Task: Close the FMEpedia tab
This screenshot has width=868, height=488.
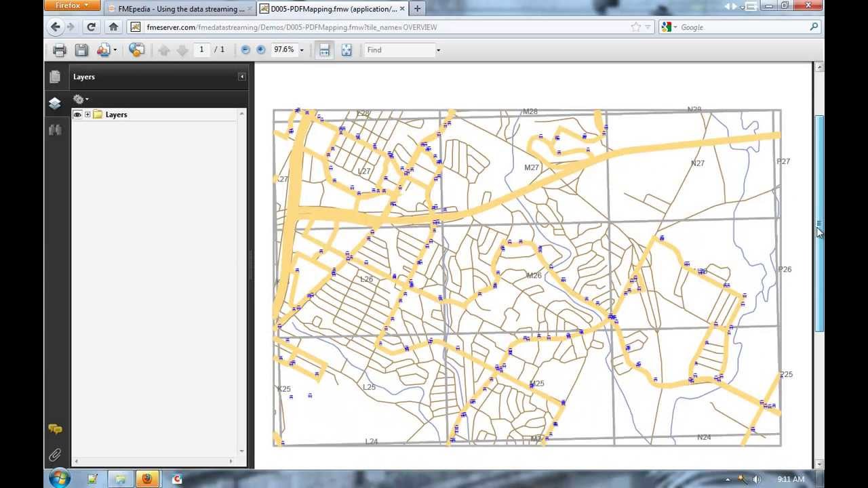Action: tap(251, 9)
